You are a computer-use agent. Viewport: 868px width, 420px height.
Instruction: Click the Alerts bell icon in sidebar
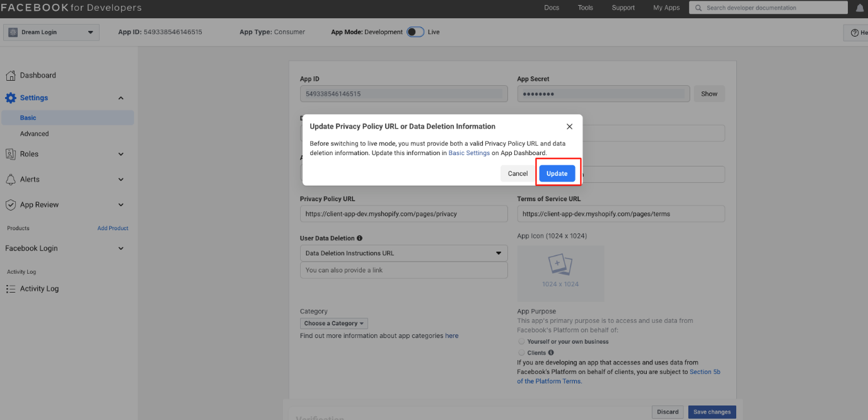point(11,180)
